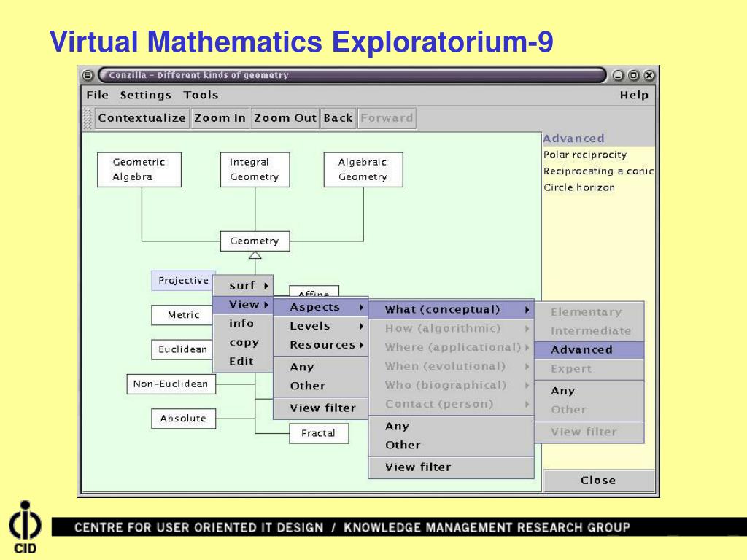The width and height of the screenshot is (747, 560).
Task: Select the partly hidden Affine box
Action: 314,292
